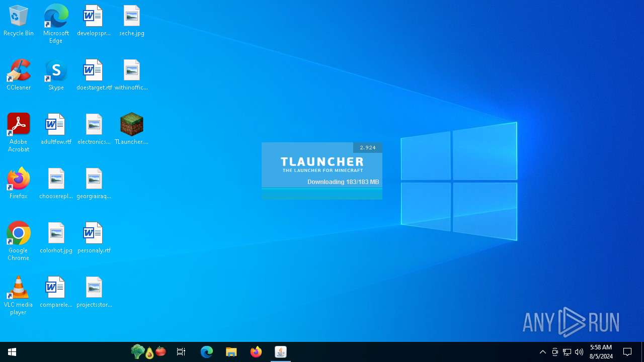The width and height of the screenshot is (644, 362).
Task: Select the seche.jpg image file
Action: [x=132, y=21]
